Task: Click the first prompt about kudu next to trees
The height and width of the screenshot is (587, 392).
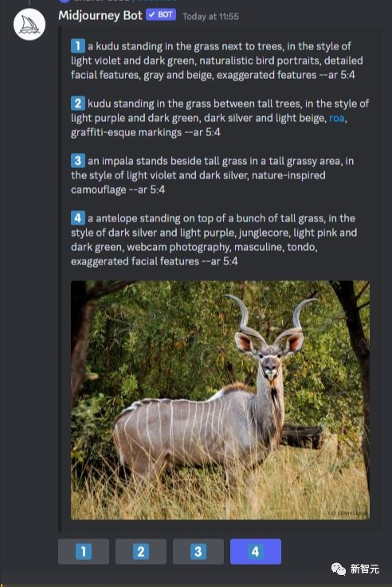Action: click(x=218, y=61)
